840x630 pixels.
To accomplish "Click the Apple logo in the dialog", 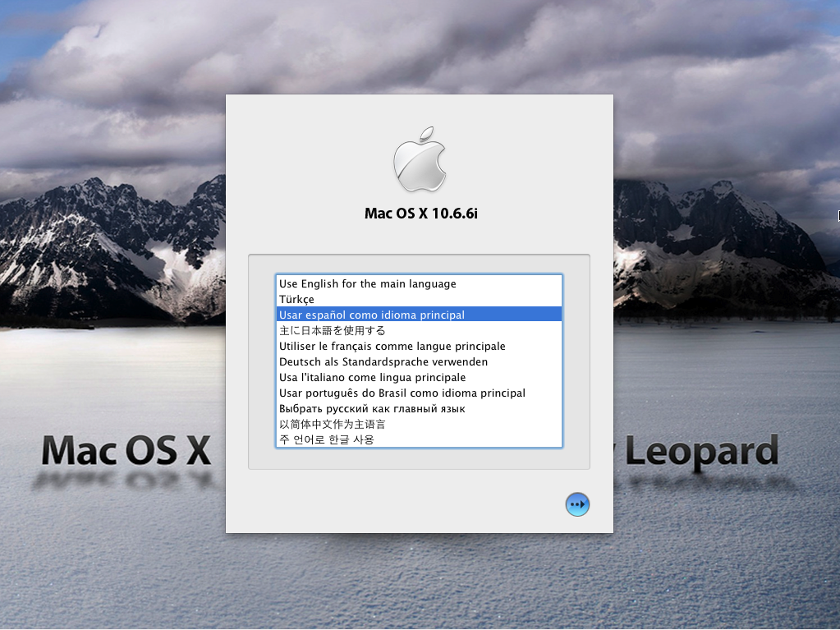I will point(420,159).
